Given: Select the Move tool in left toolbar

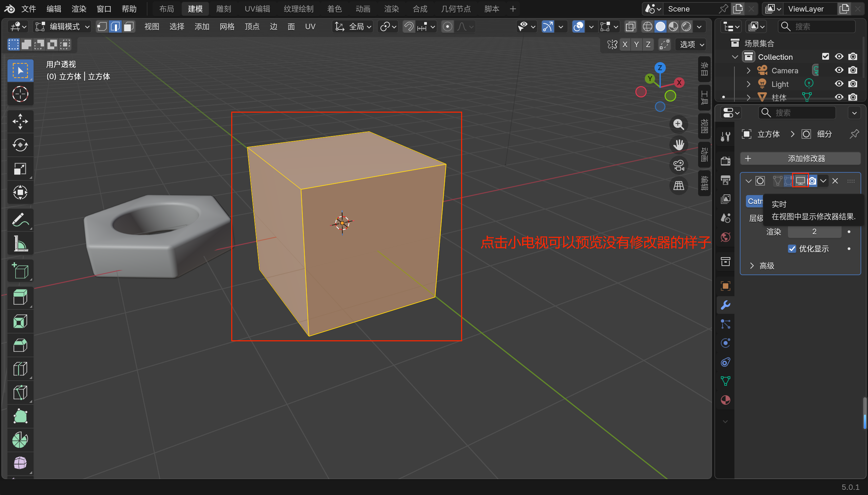Looking at the screenshot, I should (x=20, y=121).
